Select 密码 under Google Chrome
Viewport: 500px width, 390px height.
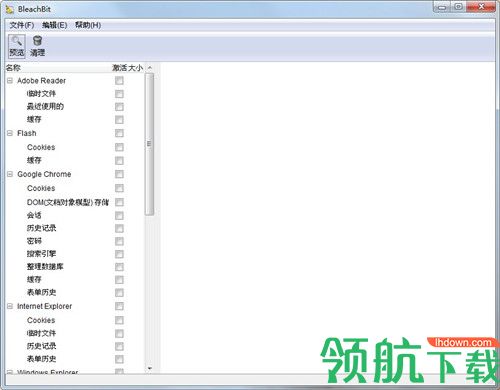(34, 241)
